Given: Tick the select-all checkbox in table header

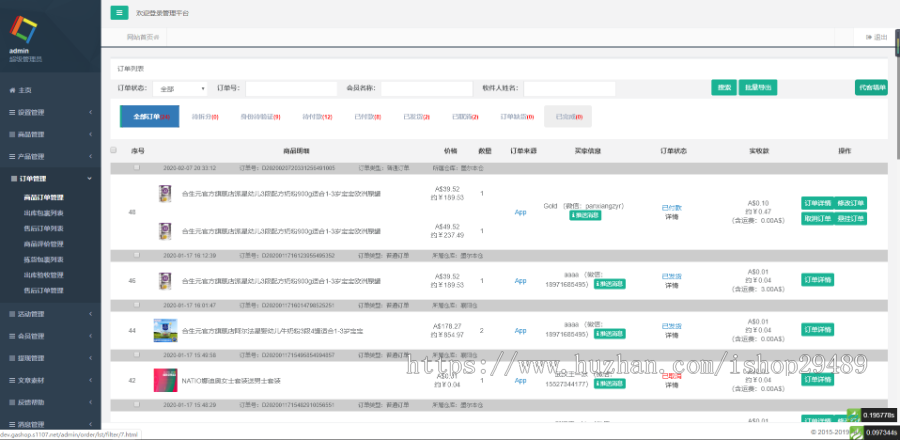Looking at the screenshot, I should pos(114,150).
